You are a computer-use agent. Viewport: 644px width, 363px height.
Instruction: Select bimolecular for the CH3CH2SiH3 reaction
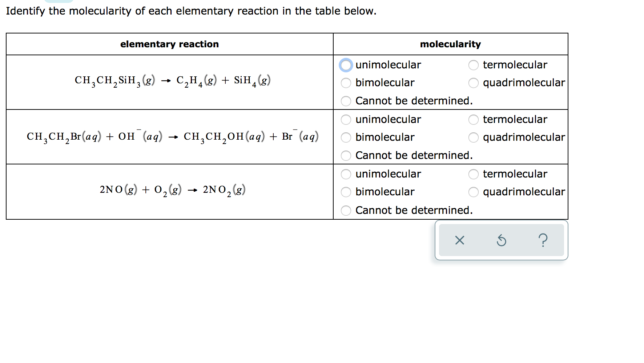346,83
